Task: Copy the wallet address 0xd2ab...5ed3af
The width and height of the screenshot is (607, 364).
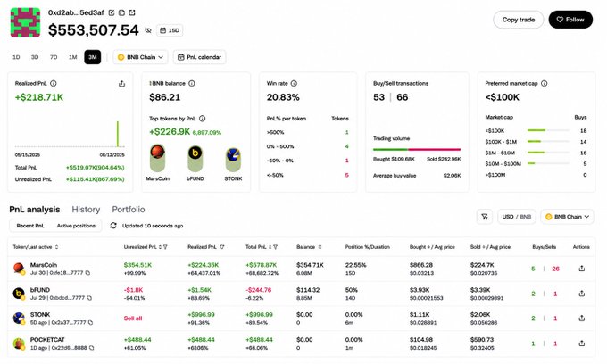Action: coord(121,12)
